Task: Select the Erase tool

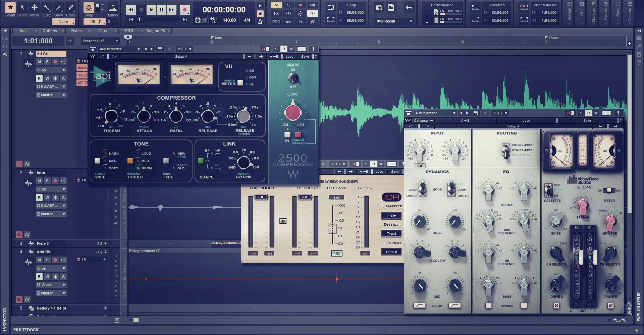Action: 70,9
